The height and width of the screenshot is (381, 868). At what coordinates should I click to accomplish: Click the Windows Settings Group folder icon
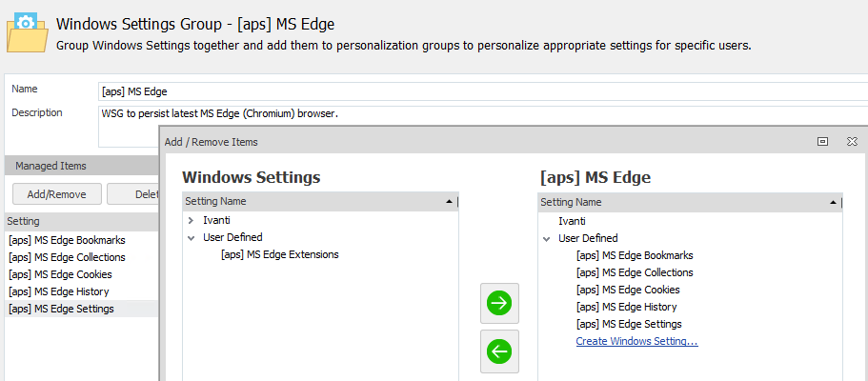click(26, 33)
